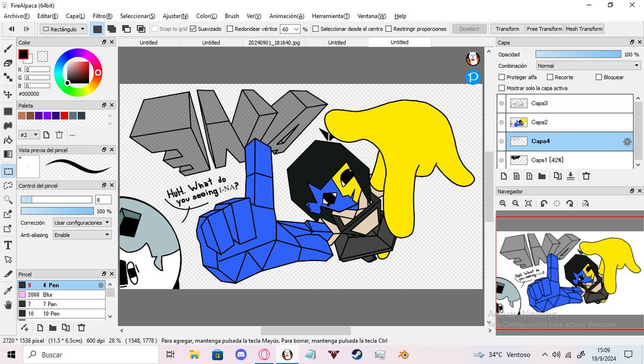Image resolution: width=644 pixels, height=364 pixels.
Task: Select the Lasso selection tool
Action: (8, 186)
